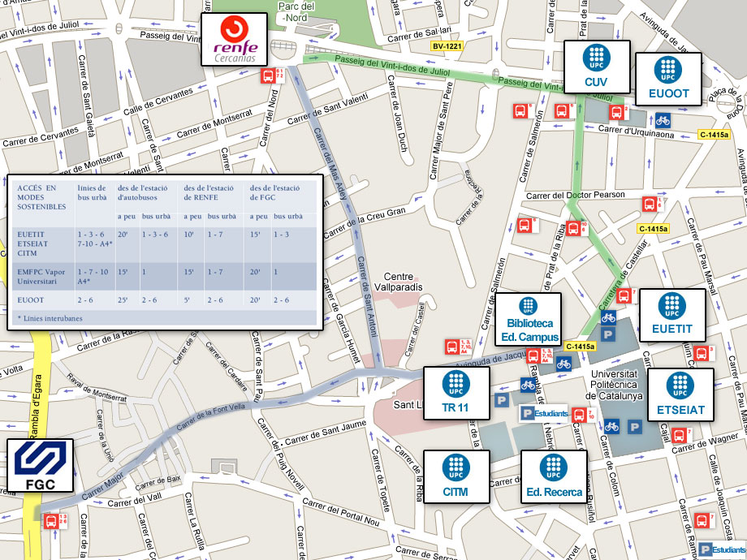Click the bus stop icon beside Renfe station
Image resolution: width=747 pixels, height=560 pixels.
click(267, 76)
